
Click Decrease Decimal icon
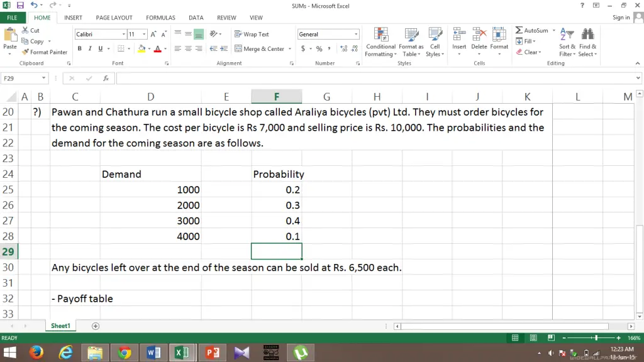[x=355, y=49]
